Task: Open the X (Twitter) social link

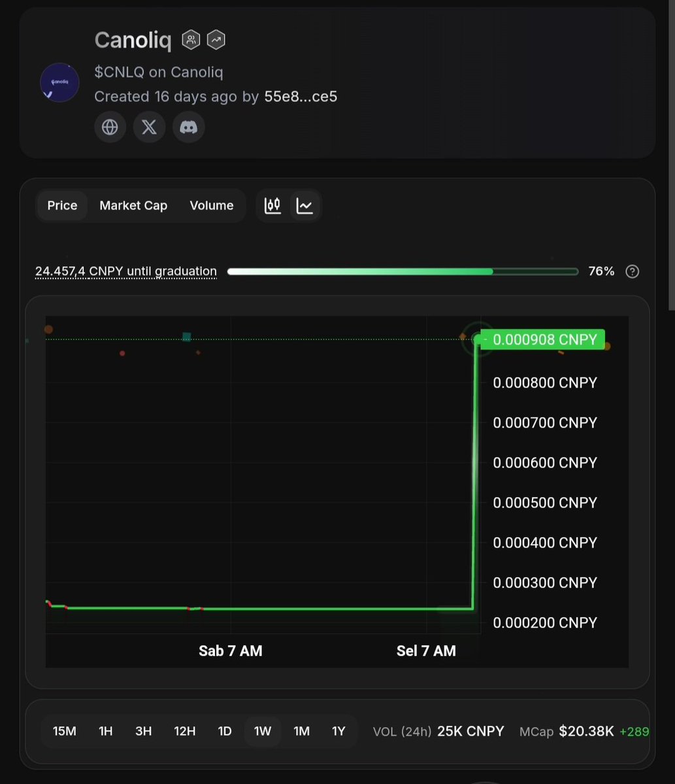Action: [x=149, y=127]
